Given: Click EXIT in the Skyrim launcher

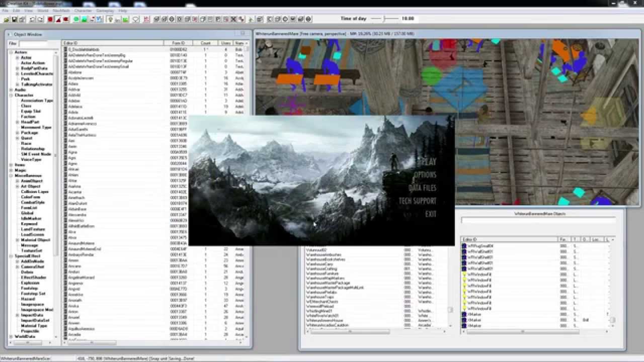Looking at the screenshot, I should pos(431,214).
